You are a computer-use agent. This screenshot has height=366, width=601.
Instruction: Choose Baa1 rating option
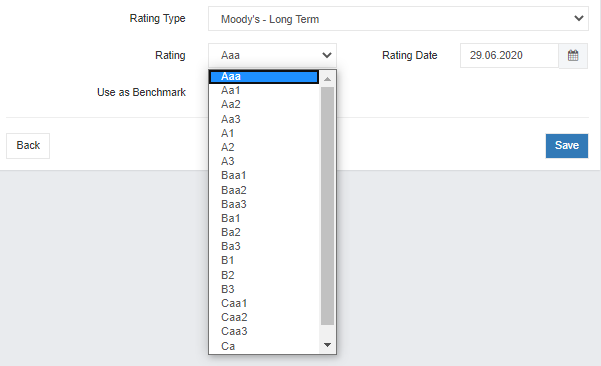pos(264,176)
